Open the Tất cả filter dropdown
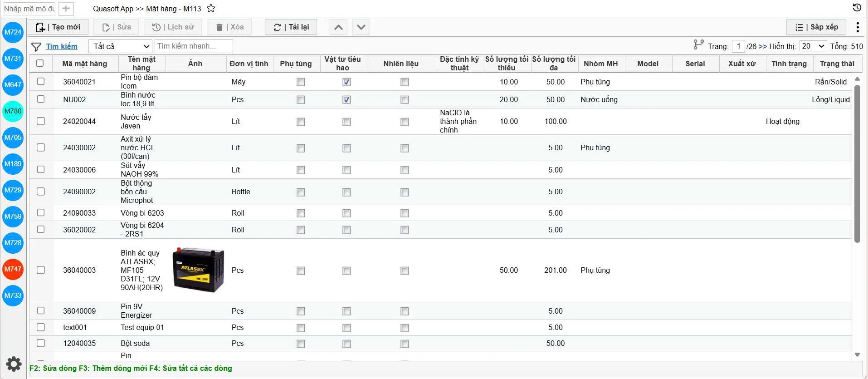Image resolution: width=868 pixels, height=379 pixels. [120, 46]
